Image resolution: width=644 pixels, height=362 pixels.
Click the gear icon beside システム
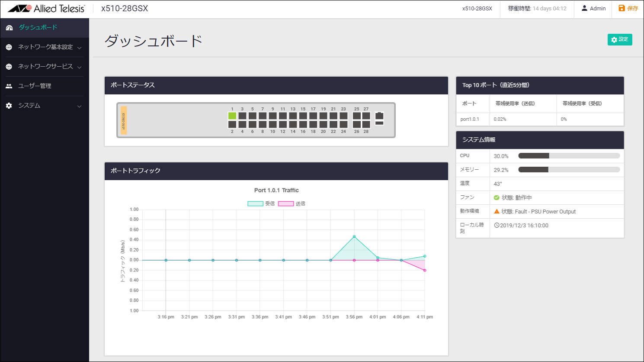pyautogui.click(x=9, y=106)
